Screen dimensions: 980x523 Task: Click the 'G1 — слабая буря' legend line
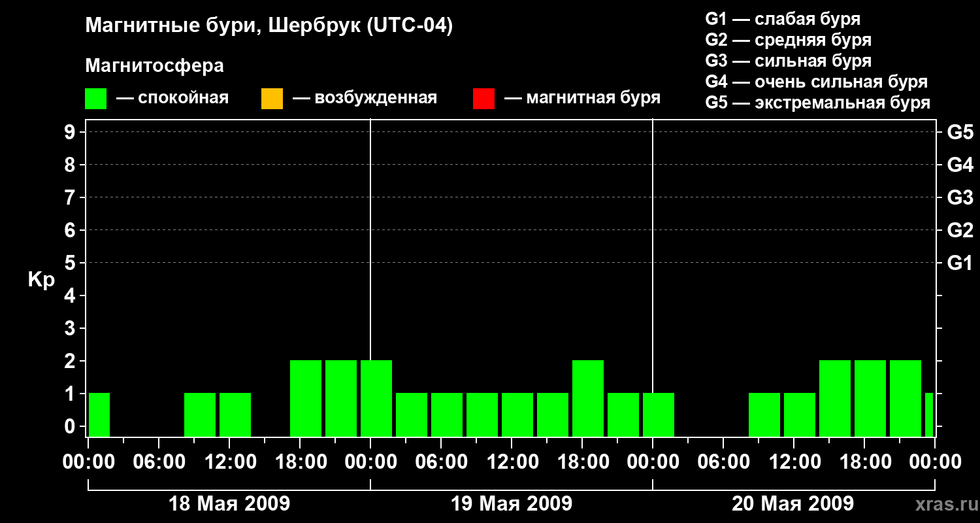click(783, 19)
